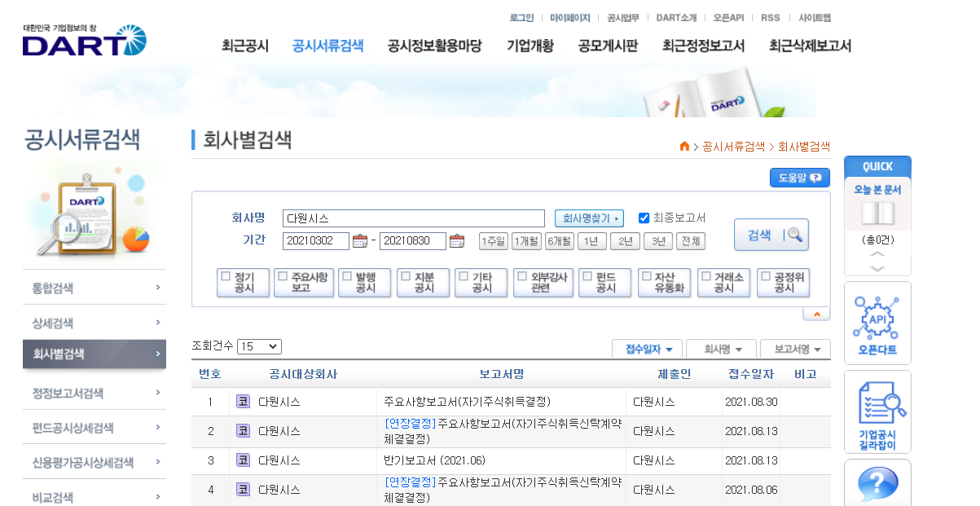Click the 사이트맵 link
The image size is (980, 506).
[815, 17]
